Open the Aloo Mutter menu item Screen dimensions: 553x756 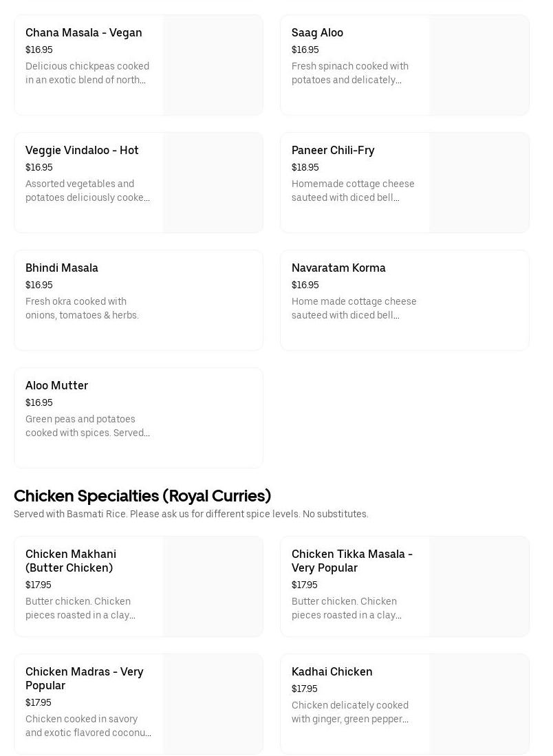[x=57, y=386]
